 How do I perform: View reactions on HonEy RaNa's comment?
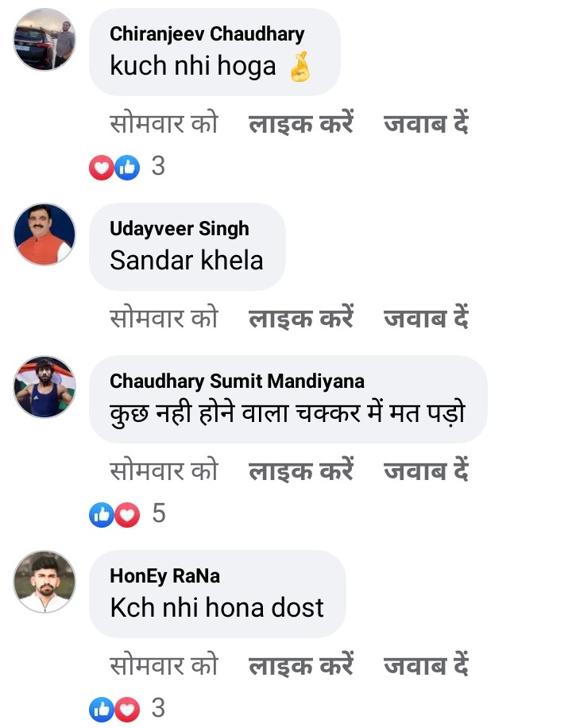click(x=127, y=708)
